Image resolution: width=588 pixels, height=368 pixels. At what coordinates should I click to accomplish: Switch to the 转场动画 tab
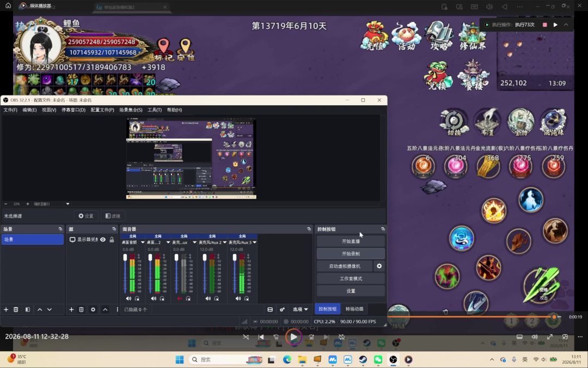click(x=354, y=309)
